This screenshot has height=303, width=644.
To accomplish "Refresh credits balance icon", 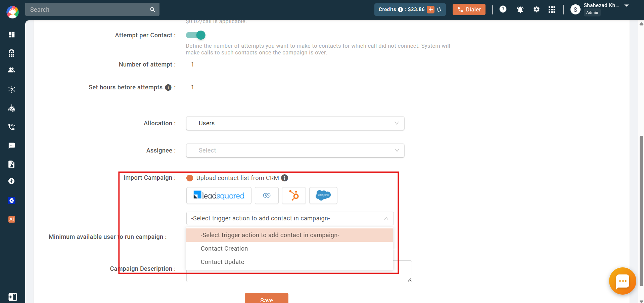I will 439,10.
